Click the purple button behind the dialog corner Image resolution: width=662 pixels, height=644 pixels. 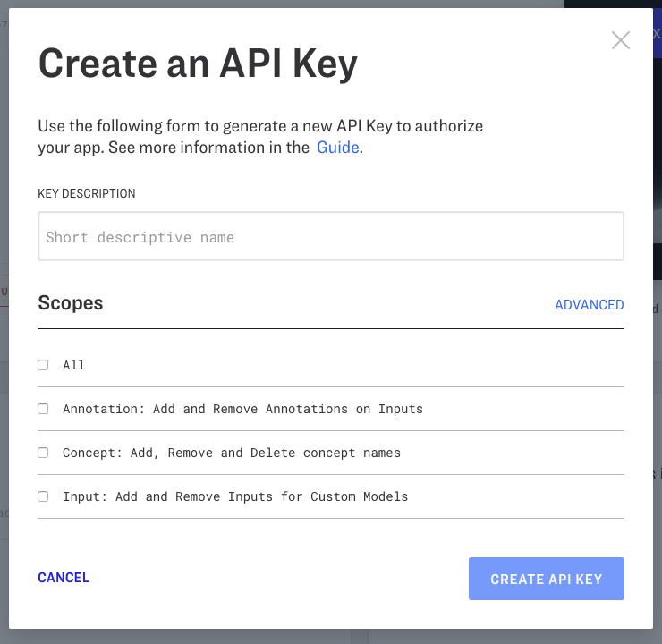[x=657, y=36]
